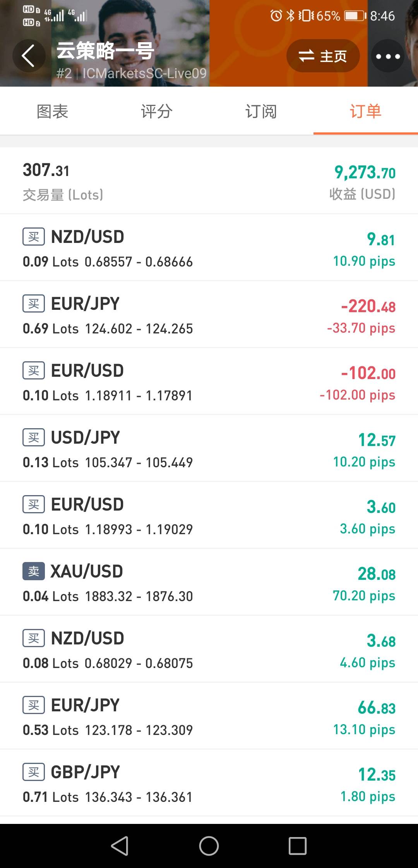Tap the sell icon beside XAU/USD order
418x868 pixels.
click(x=34, y=571)
